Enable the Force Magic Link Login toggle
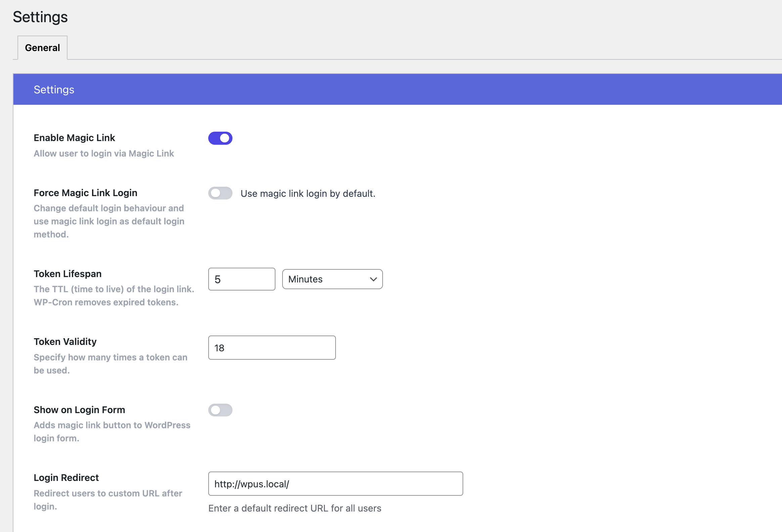The width and height of the screenshot is (782, 532). (x=220, y=193)
